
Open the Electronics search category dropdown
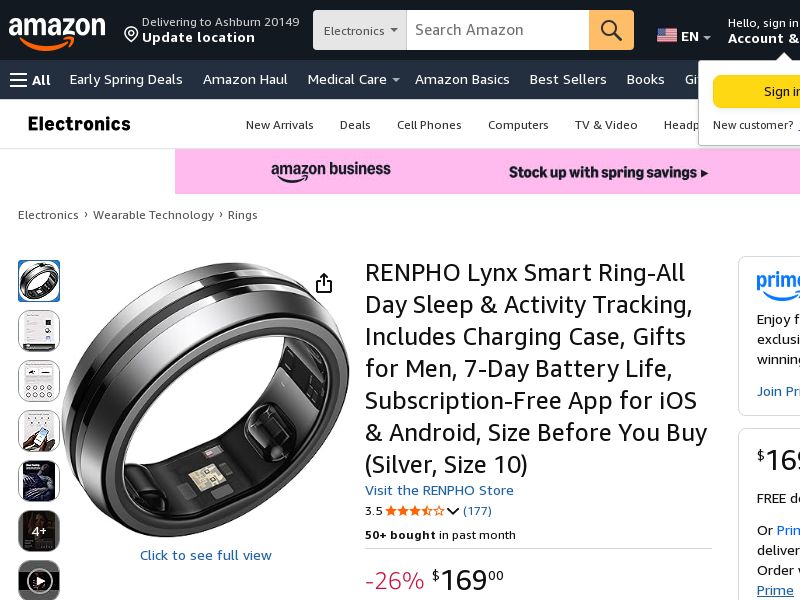pyautogui.click(x=359, y=30)
